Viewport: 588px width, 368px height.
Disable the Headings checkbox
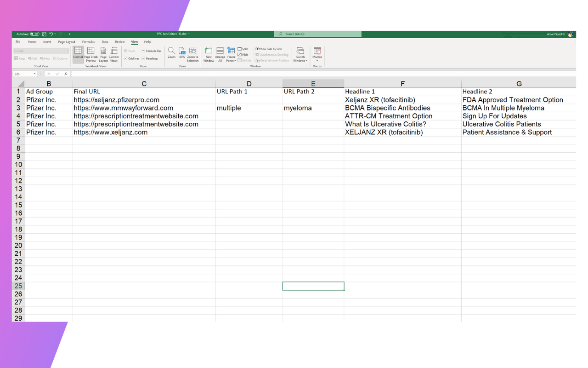(x=143, y=58)
